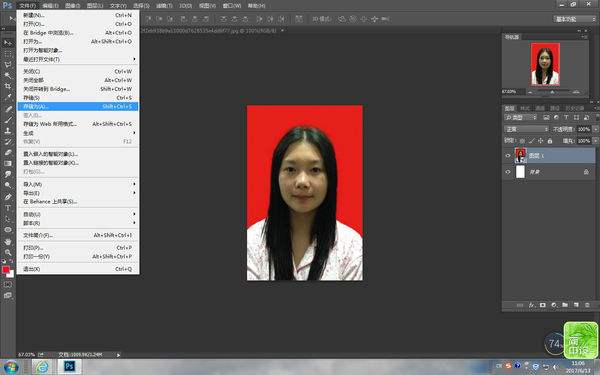Select the Zoom tool in toolbox

tap(8, 252)
